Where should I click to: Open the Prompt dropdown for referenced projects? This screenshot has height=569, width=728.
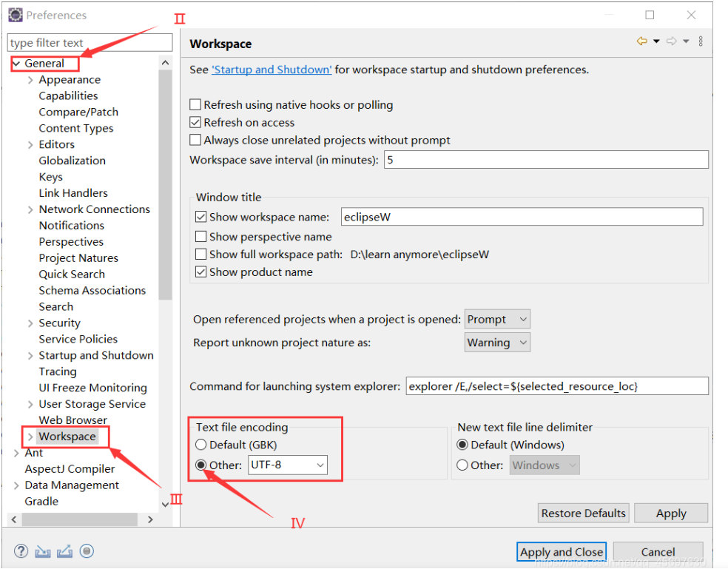pos(497,320)
